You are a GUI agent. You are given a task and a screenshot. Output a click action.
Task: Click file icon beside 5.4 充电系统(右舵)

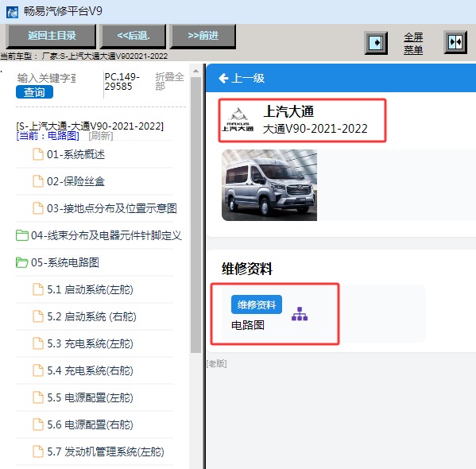click(x=38, y=370)
